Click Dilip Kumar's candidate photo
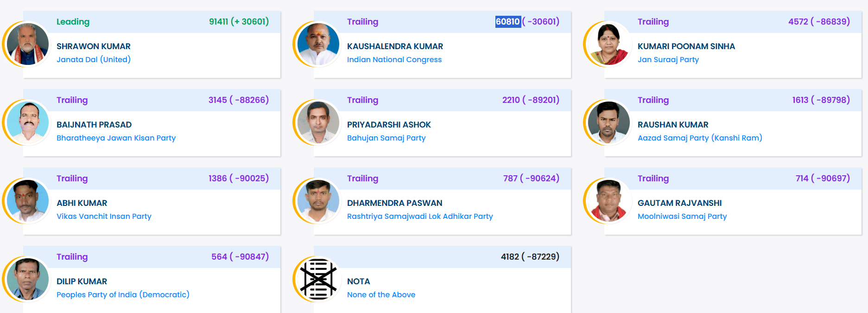The width and height of the screenshot is (868, 313). pos(28,279)
